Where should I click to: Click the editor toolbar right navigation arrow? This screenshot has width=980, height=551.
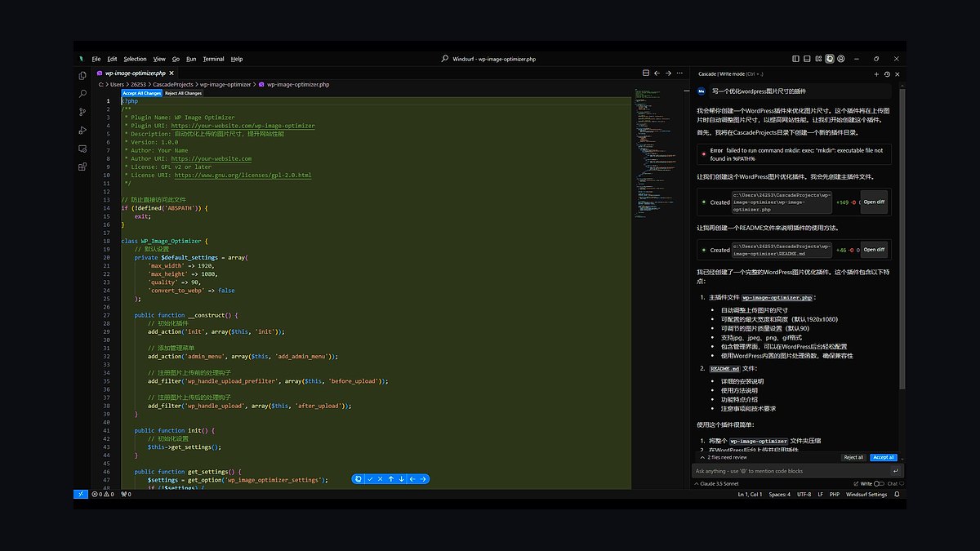tap(668, 73)
